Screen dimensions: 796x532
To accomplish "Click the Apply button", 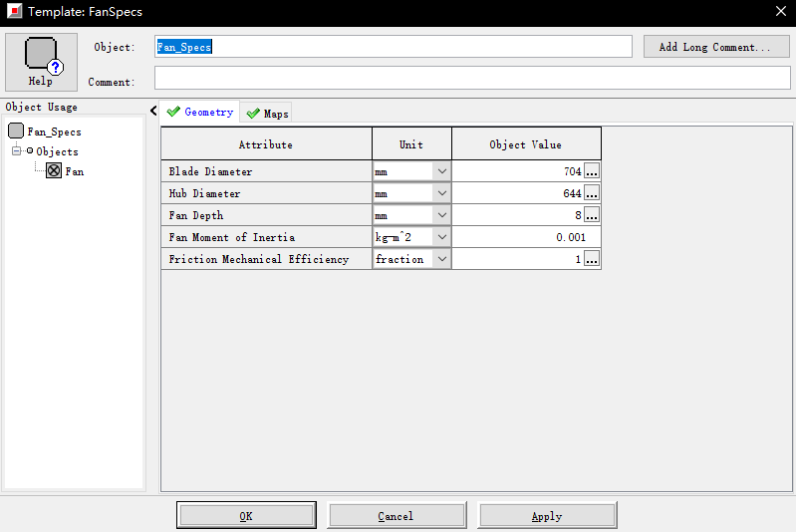I will pyautogui.click(x=547, y=516).
